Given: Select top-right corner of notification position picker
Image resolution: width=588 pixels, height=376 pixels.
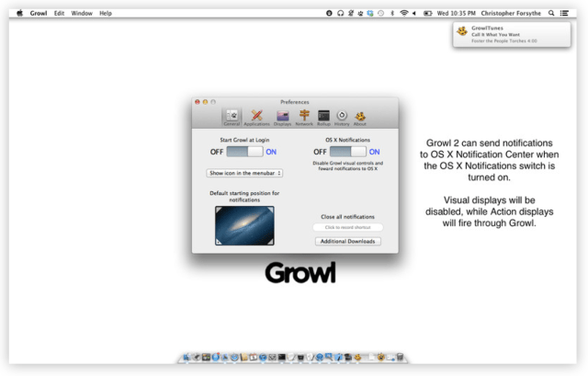Looking at the screenshot, I should click(270, 210).
